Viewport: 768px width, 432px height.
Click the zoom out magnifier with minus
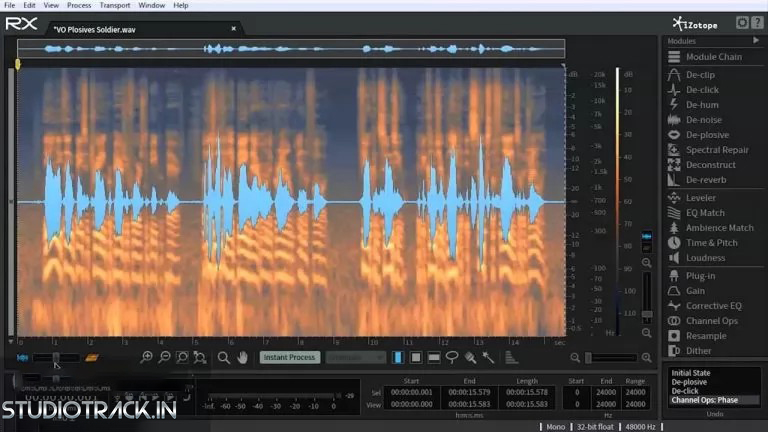coord(164,358)
